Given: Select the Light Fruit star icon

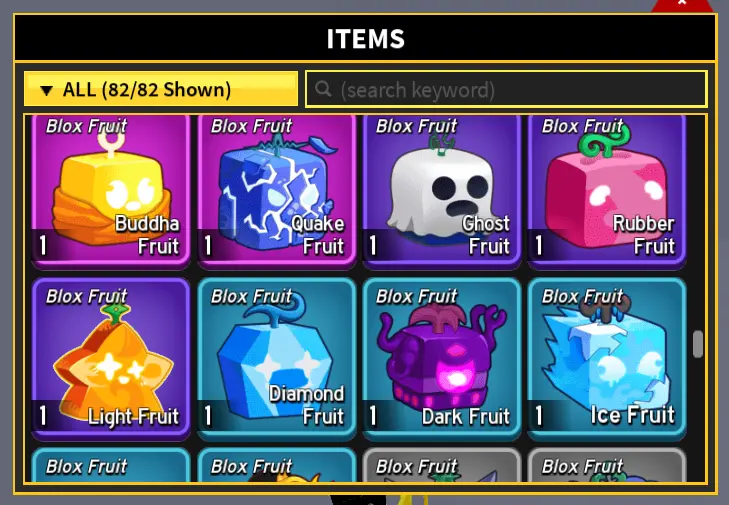Looking at the screenshot, I should [x=111, y=359].
